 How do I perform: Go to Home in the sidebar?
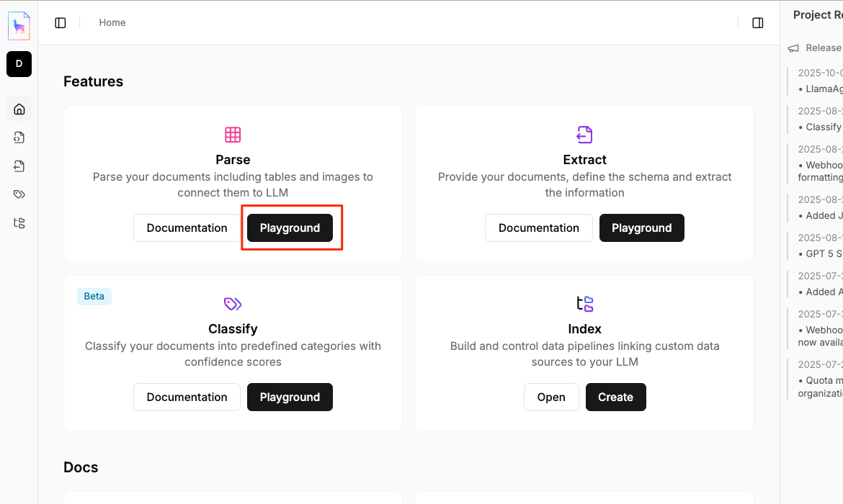(x=19, y=109)
